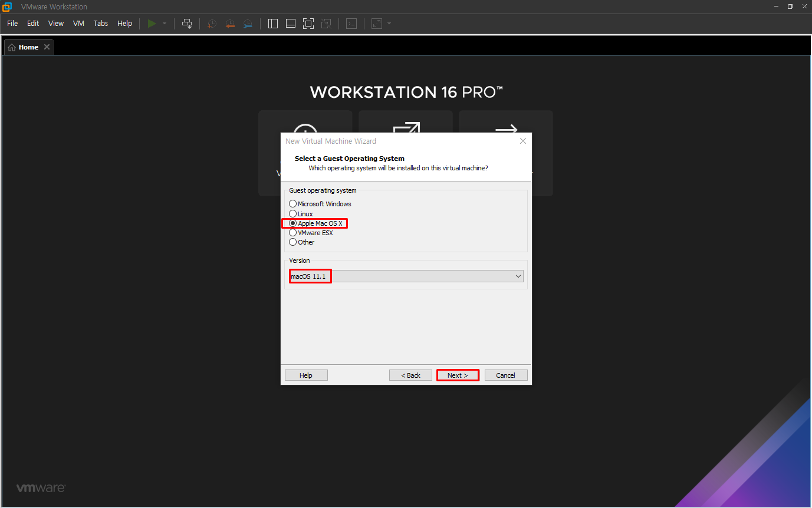Open the Snapshot Manager wrench icon
This screenshot has width=812, height=508.
248,24
